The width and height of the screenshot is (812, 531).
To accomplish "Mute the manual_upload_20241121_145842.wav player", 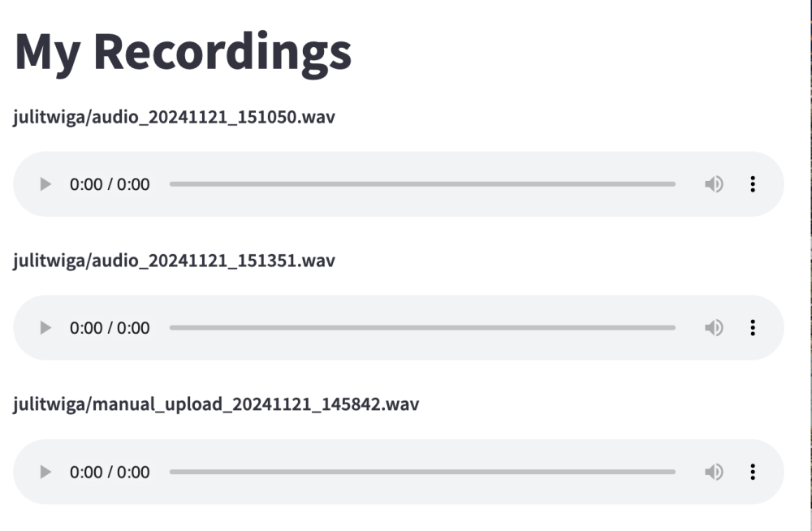I will point(714,472).
